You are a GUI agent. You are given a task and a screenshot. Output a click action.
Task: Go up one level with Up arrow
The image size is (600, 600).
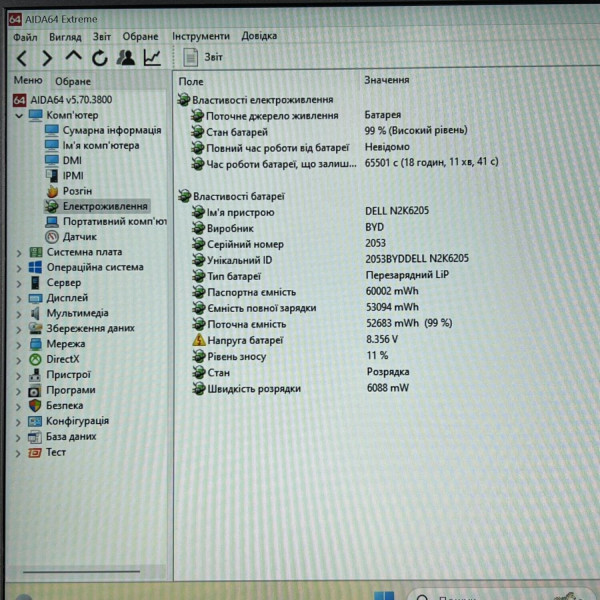(73, 57)
